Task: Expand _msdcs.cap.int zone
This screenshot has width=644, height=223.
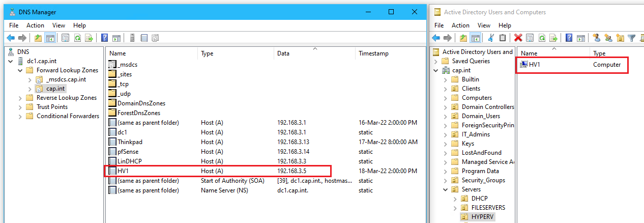Action: (30, 79)
